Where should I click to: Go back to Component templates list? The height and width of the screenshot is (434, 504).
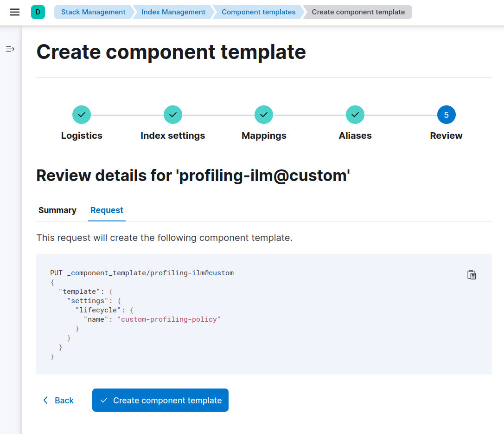coord(258,12)
